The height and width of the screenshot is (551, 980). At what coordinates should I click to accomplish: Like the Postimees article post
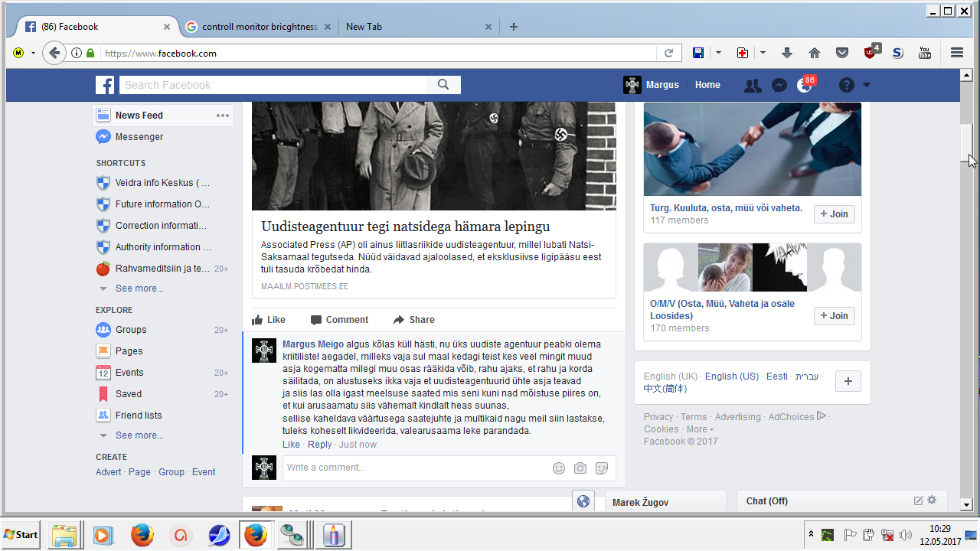(269, 320)
